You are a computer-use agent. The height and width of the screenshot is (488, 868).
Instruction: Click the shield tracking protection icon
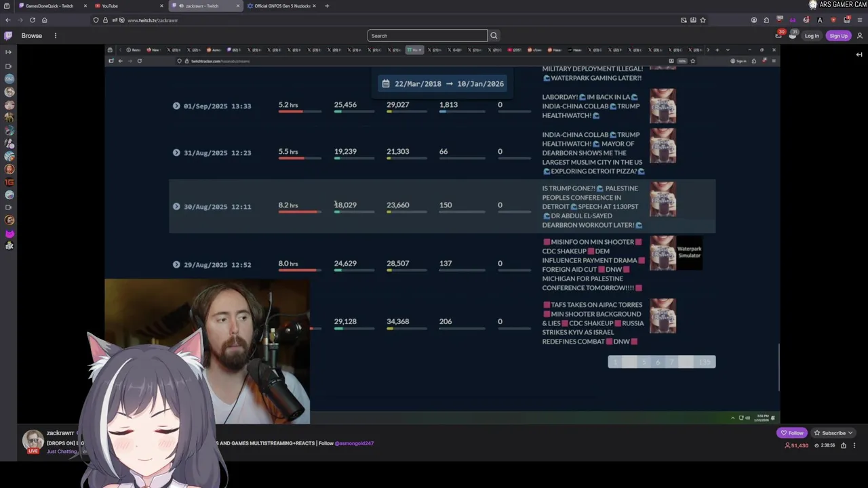point(96,20)
